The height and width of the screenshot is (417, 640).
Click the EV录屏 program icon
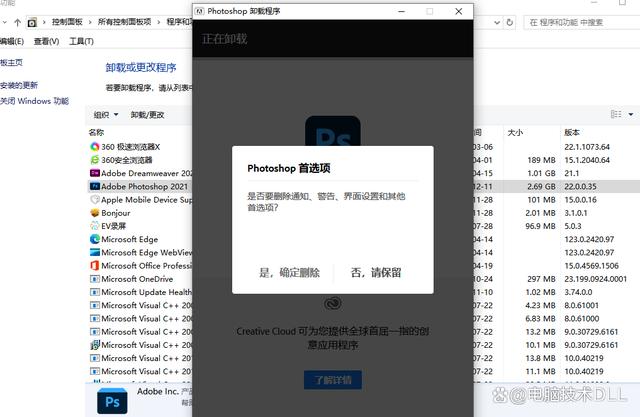coord(95,226)
